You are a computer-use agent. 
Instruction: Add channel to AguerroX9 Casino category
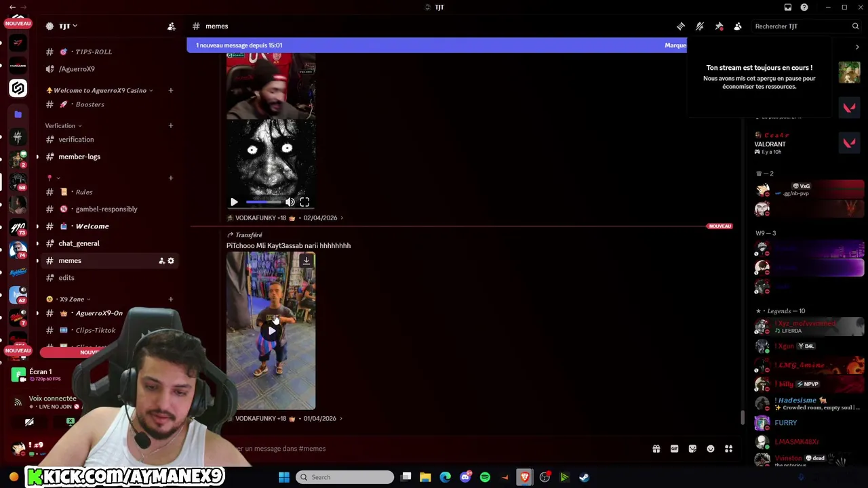click(x=171, y=90)
